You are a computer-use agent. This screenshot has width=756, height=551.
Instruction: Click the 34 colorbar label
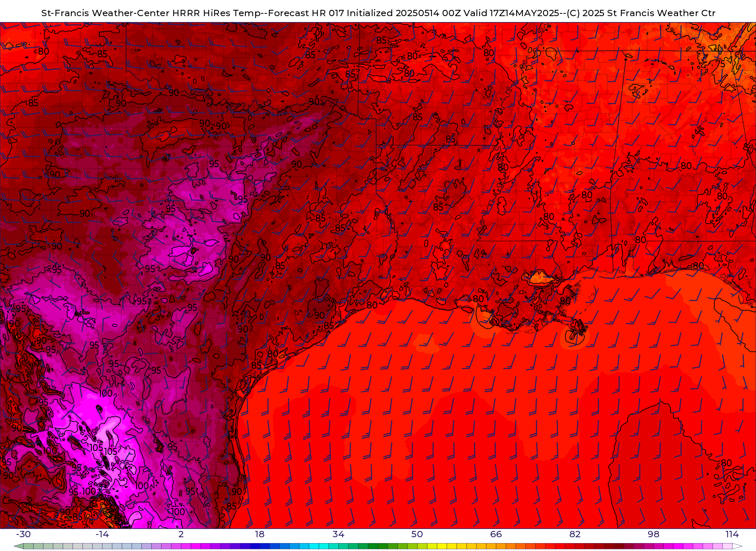pos(338,534)
